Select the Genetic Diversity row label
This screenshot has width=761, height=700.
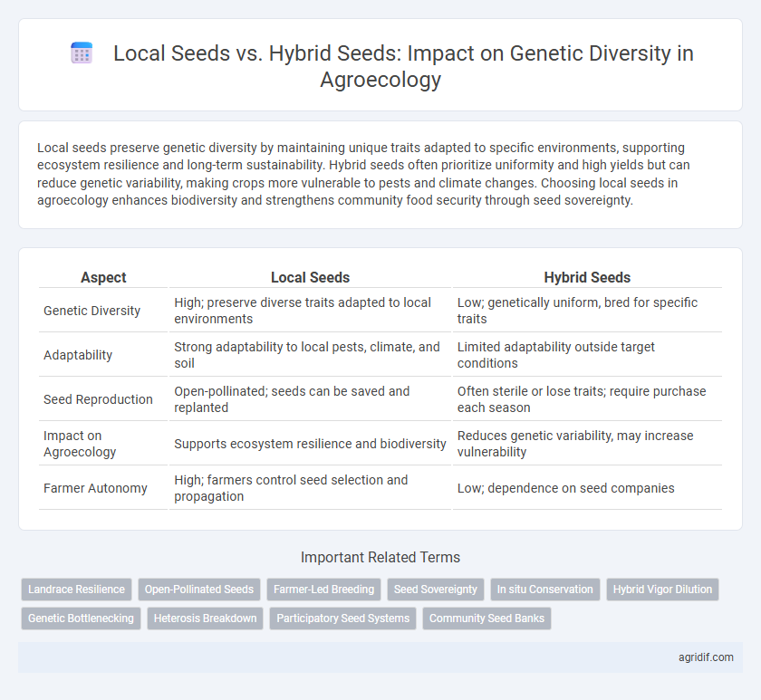pyautogui.click(x=92, y=311)
